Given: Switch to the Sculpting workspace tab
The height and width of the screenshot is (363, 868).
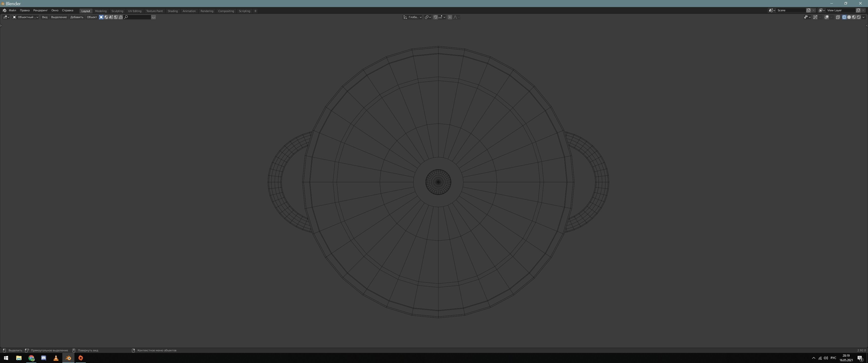Looking at the screenshot, I should 117,11.
